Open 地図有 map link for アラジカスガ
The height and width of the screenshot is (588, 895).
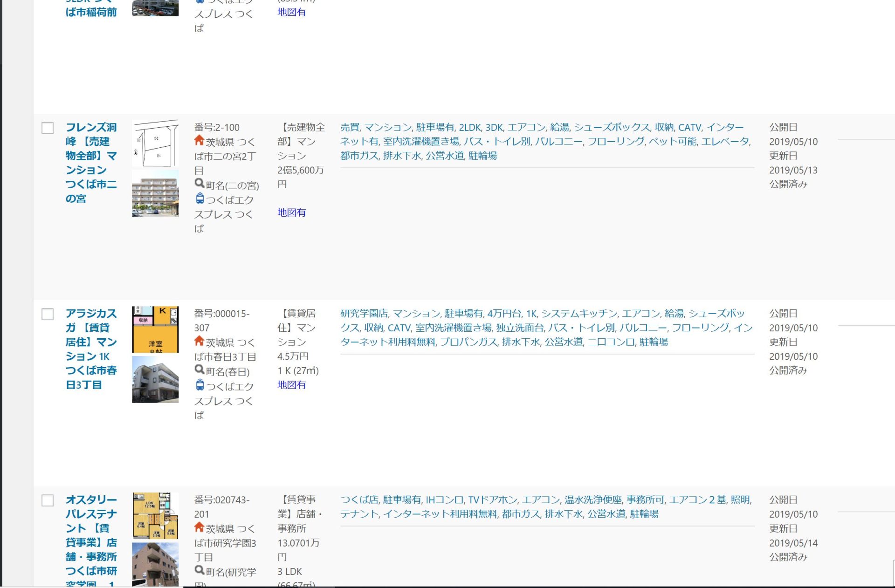292,385
